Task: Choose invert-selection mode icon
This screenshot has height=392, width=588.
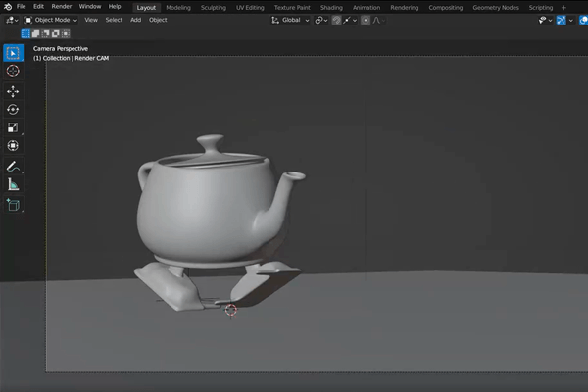Action: point(56,33)
